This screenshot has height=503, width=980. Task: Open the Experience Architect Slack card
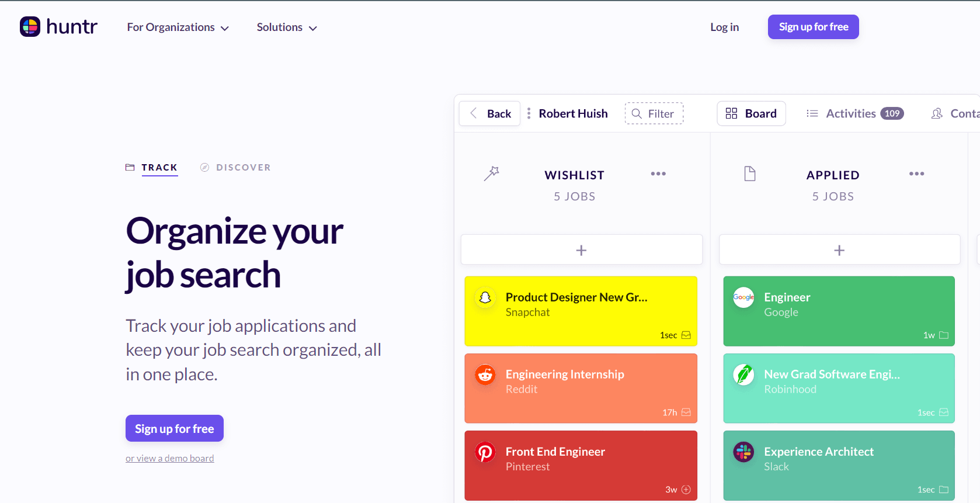click(x=839, y=466)
